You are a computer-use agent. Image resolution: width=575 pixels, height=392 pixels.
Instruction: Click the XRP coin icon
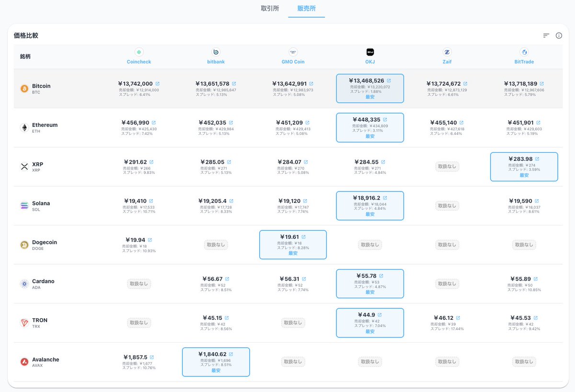point(24,167)
